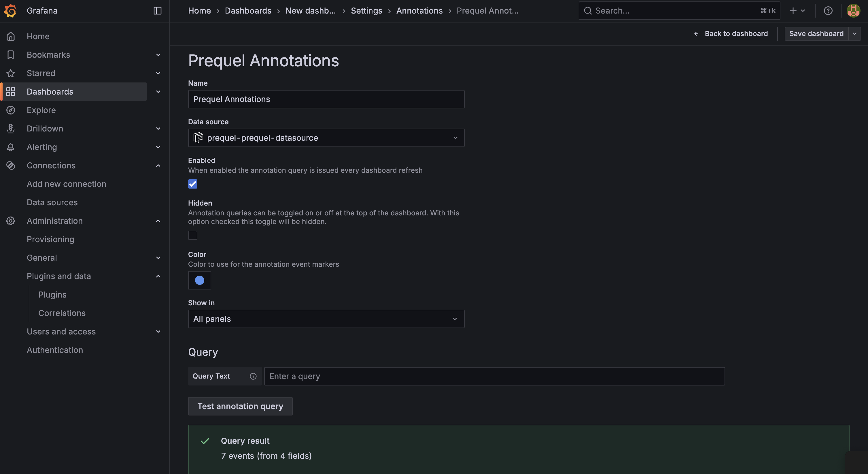Click the Search input box

[x=679, y=11]
